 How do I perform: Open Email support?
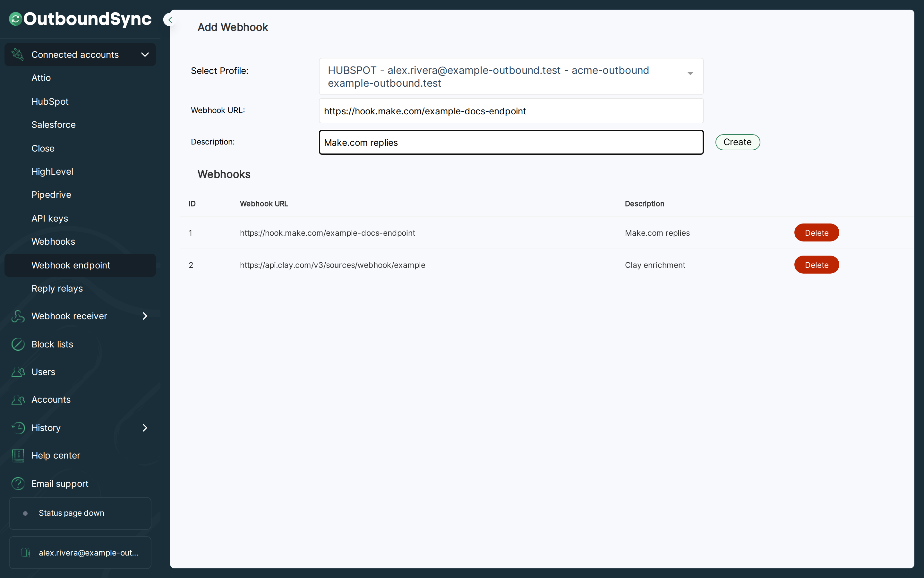click(60, 484)
